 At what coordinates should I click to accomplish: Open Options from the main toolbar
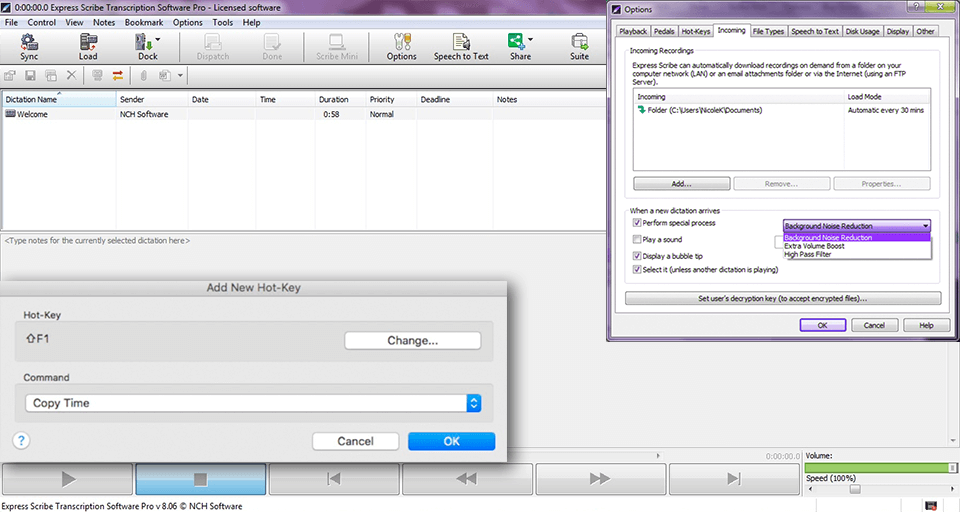click(x=402, y=47)
